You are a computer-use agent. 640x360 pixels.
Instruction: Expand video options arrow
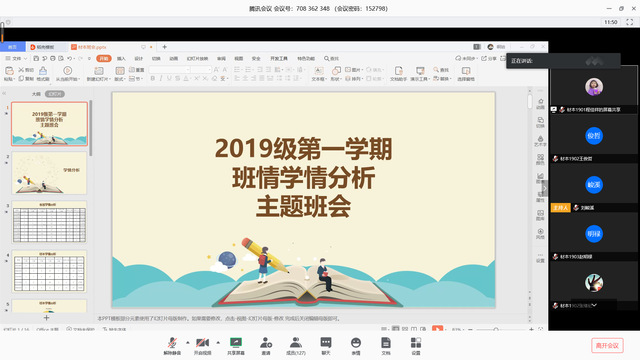(218, 342)
